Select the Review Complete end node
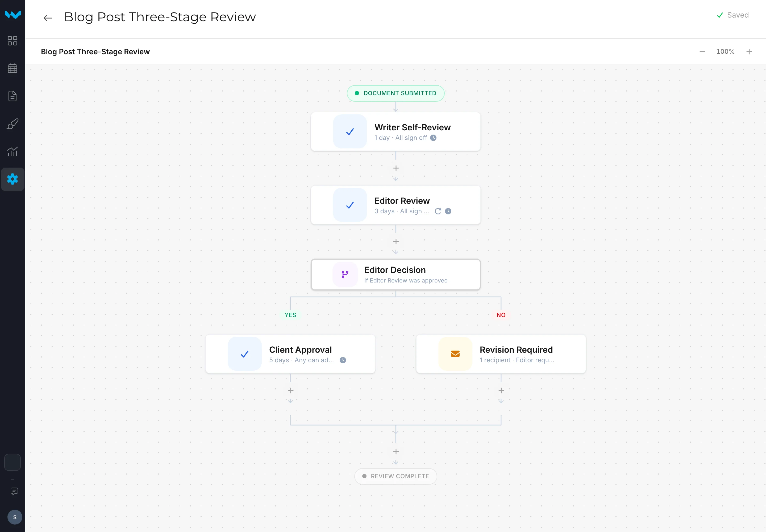The width and height of the screenshot is (766, 532). (396, 476)
